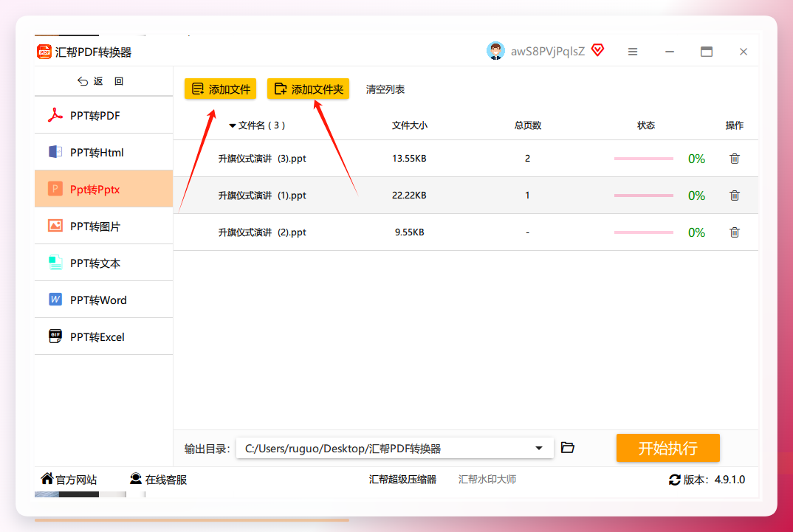Screen dimensions: 793x532
Task: Click the 总页数 column header
Action: 528,125
